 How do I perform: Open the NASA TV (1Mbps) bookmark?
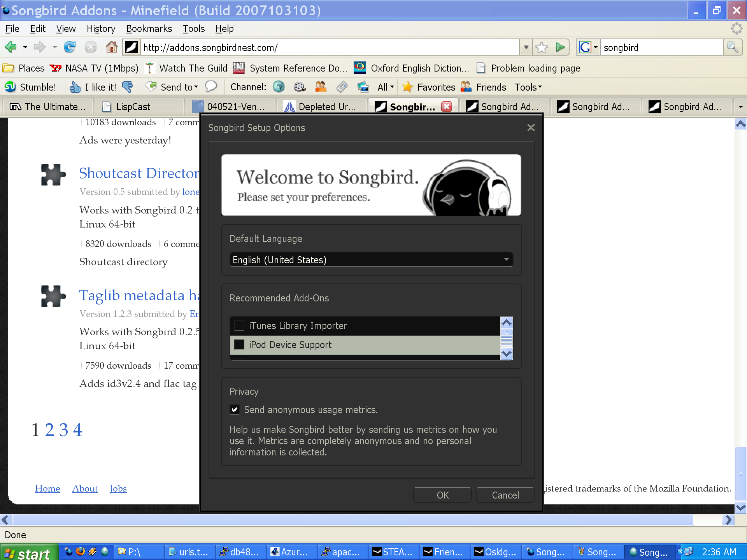[94, 68]
